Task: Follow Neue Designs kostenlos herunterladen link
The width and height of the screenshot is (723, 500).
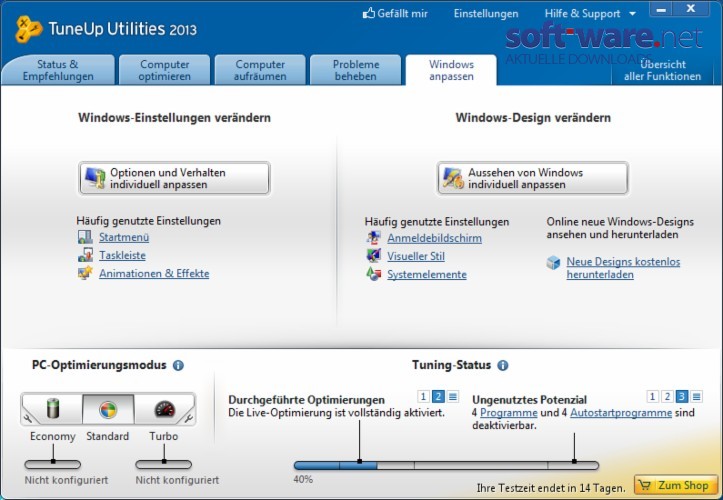Action: tap(623, 268)
